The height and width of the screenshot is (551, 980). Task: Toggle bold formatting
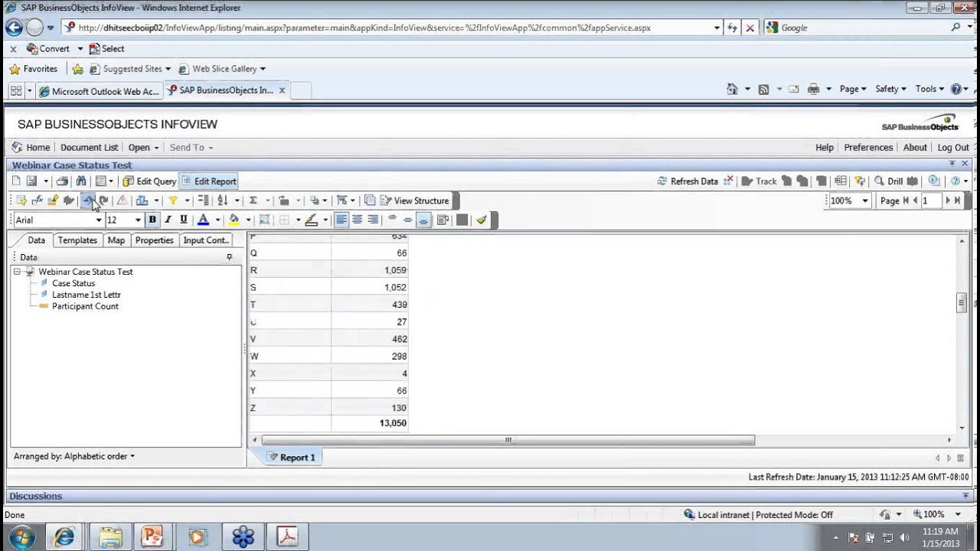(152, 220)
